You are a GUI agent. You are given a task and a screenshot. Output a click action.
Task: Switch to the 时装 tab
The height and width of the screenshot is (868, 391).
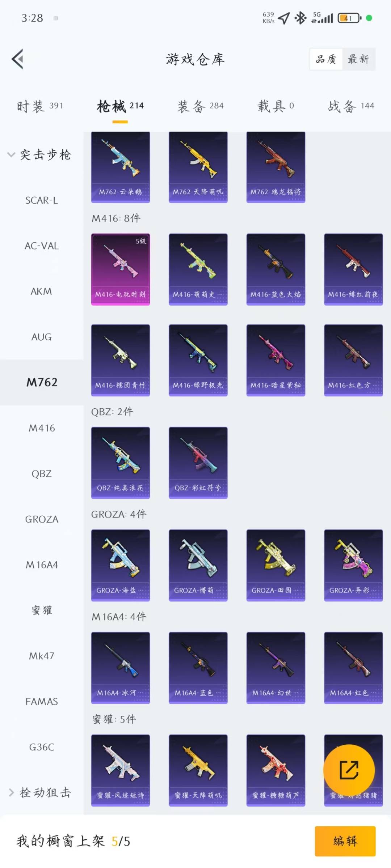[40, 106]
